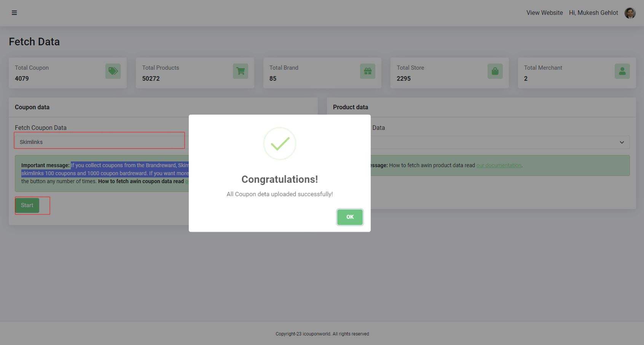644x345 pixels.
Task: Open the Skimlinks coupon source dropdown
Action: pos(100,142)
